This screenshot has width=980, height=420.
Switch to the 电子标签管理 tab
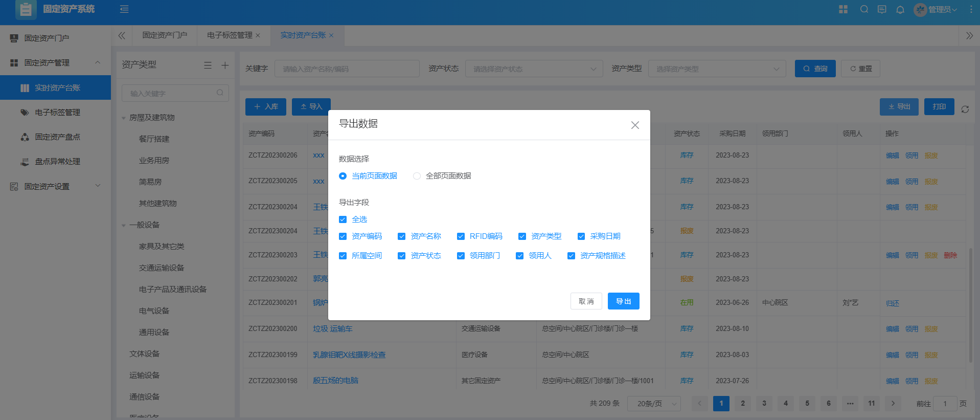(x=230, y=35)
